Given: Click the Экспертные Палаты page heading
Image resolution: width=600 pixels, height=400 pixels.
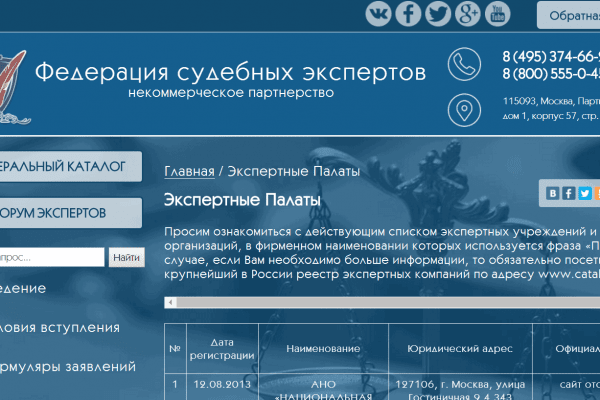Looking at the screenshot, I should click(242, 200).
